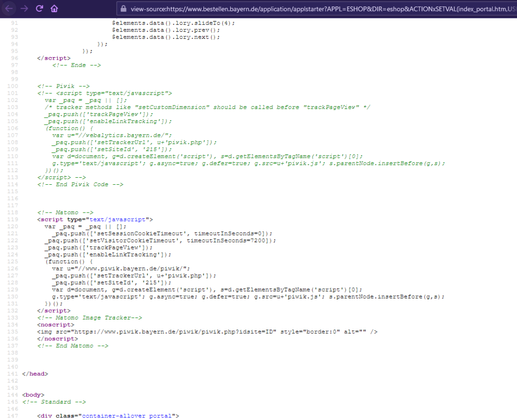Click the comment "<!-- Standard -->"
This screenshot has height=420, width=517.
pos(54,402)
